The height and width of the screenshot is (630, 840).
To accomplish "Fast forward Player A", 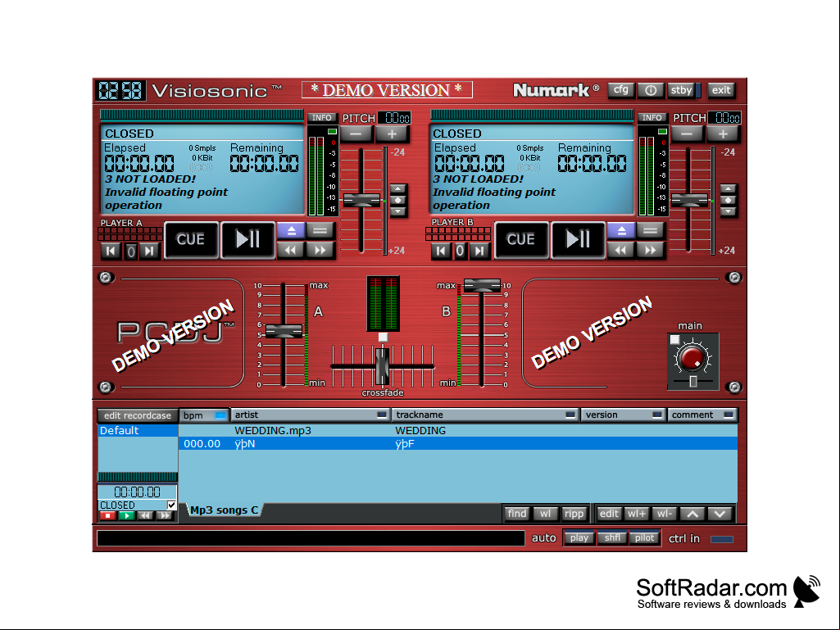I will [x=320, y=250].
